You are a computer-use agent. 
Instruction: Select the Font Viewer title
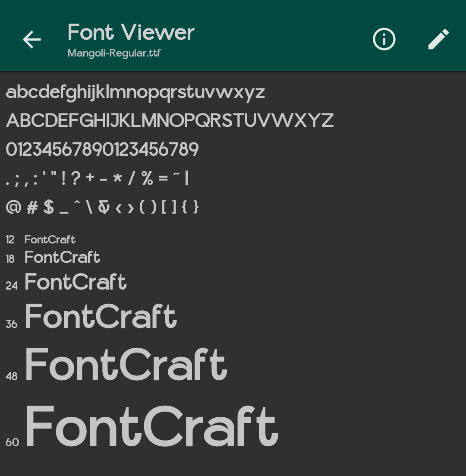[x=131, y=32]
